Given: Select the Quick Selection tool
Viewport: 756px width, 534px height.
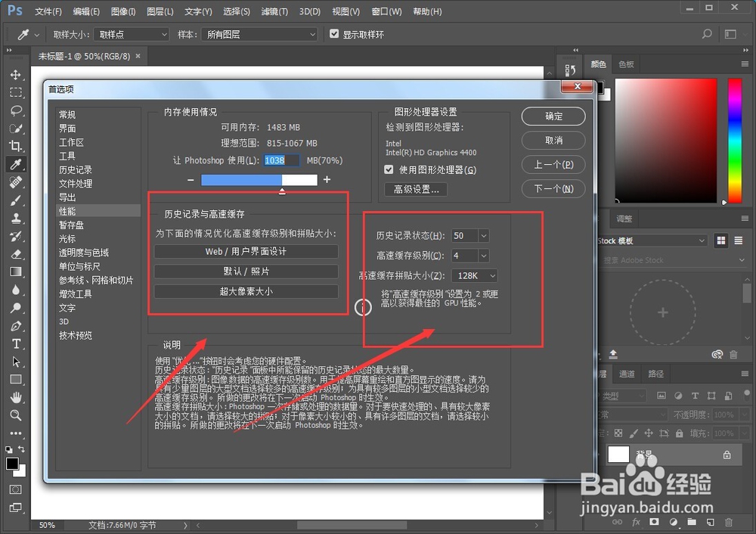Looking at the screenshot, I should coord(15,129).
